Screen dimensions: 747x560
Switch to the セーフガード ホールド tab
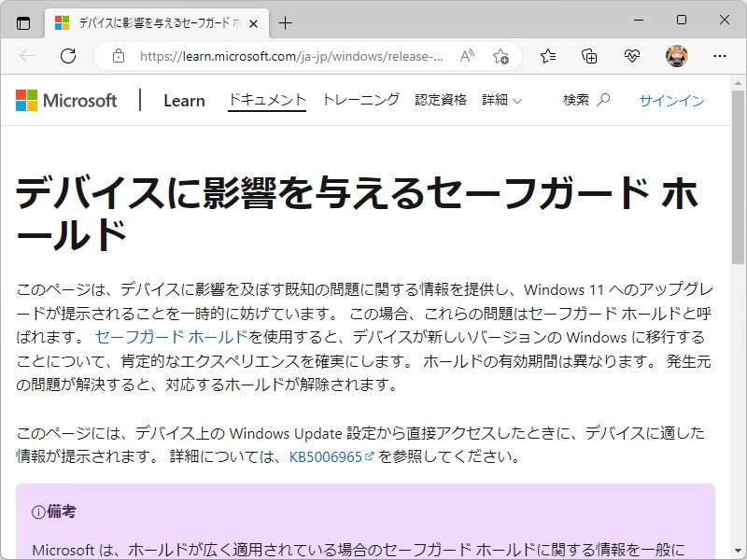(x=159, y=21)
